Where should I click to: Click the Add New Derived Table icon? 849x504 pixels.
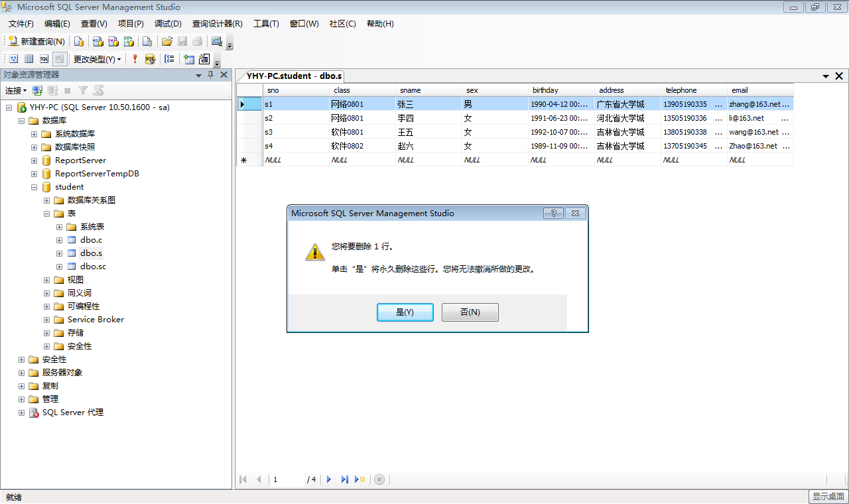point(204,59)
